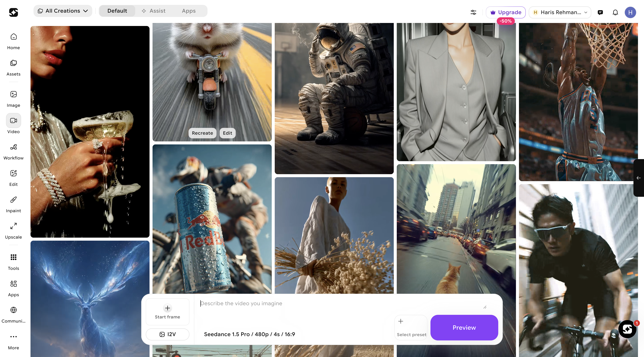This screenshot has width=644, height=357.
Task: Open Seedance 1.5 Pro model settings
Action: [249, 334]
